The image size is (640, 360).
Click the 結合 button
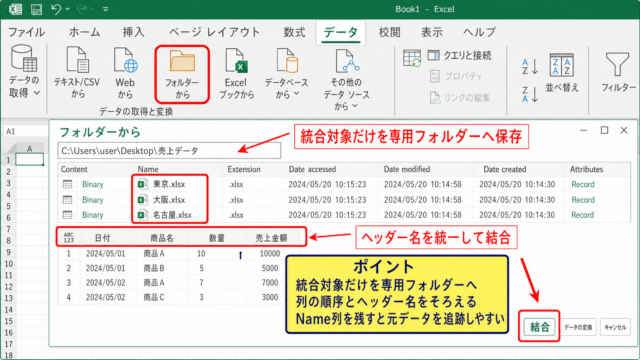539,327
